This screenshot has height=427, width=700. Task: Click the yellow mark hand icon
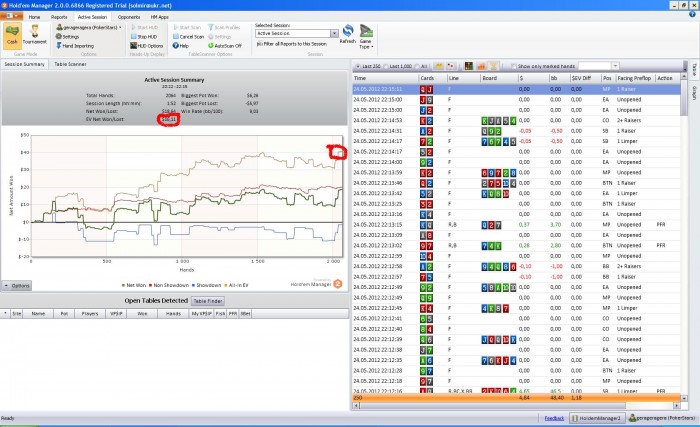click(438, 66)
